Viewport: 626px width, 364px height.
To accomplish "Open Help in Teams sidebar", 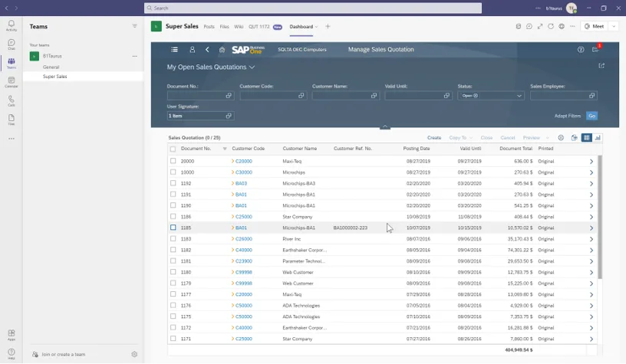I will pyautogui.click(x=12, y=353).
